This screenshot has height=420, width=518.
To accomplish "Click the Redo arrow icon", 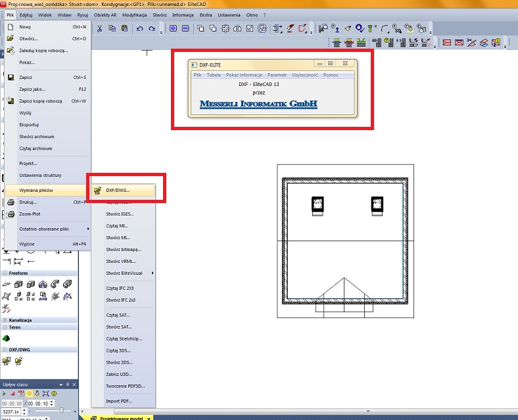I will click(x=152, y=29).
